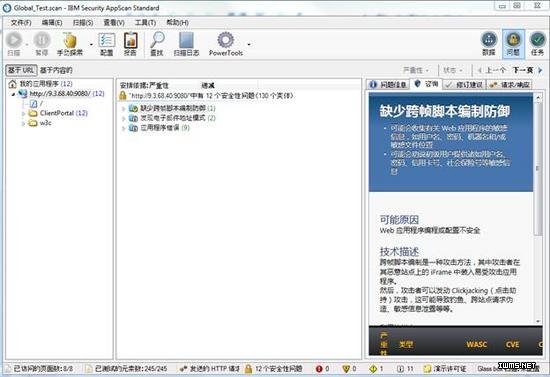The image size is (550, 377).
Task: Go to previous issue with 上一个
Action: [x=492, y=70]
